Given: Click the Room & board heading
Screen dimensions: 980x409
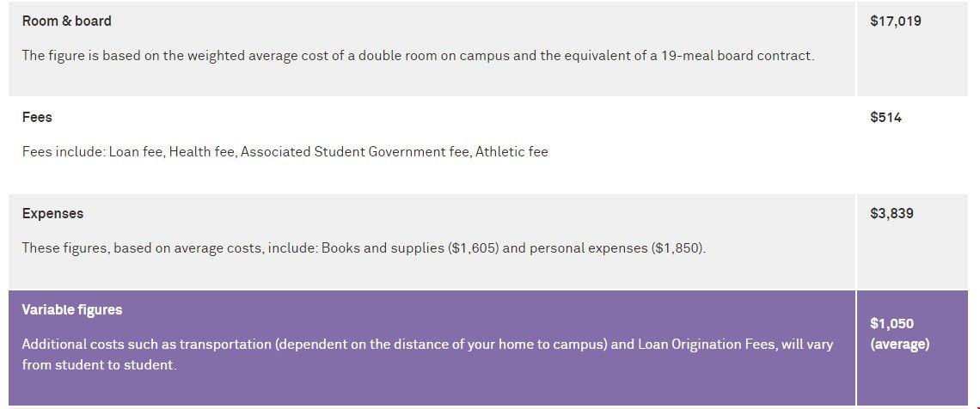Looking at the screenshot, I should (x=67, y=21).
